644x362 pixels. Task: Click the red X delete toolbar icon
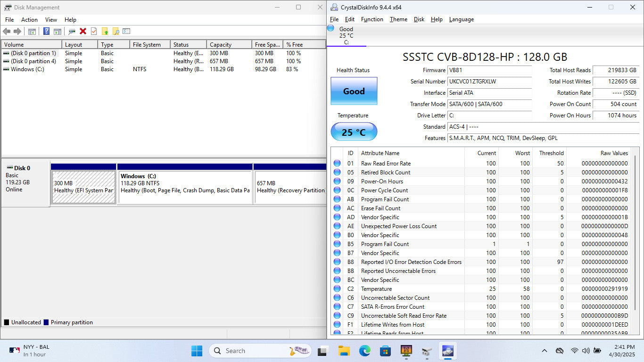[83, 31]
